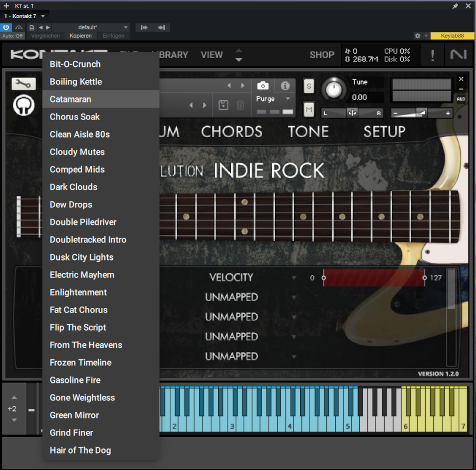Choose Bit-O-Crunch preset

pos(101,64)
